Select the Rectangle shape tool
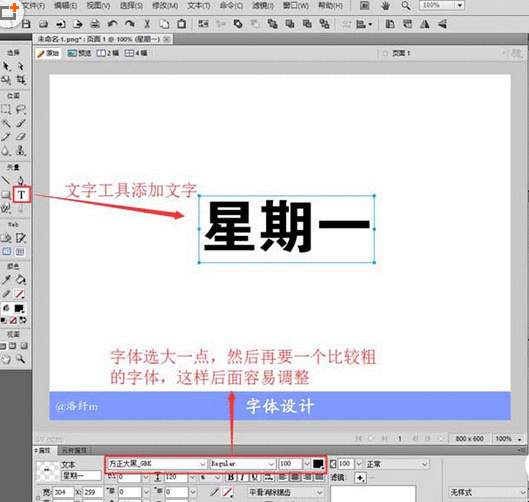The width and height of the screenshot is (529, 502). pyautogui.click(x=6, y=195)
